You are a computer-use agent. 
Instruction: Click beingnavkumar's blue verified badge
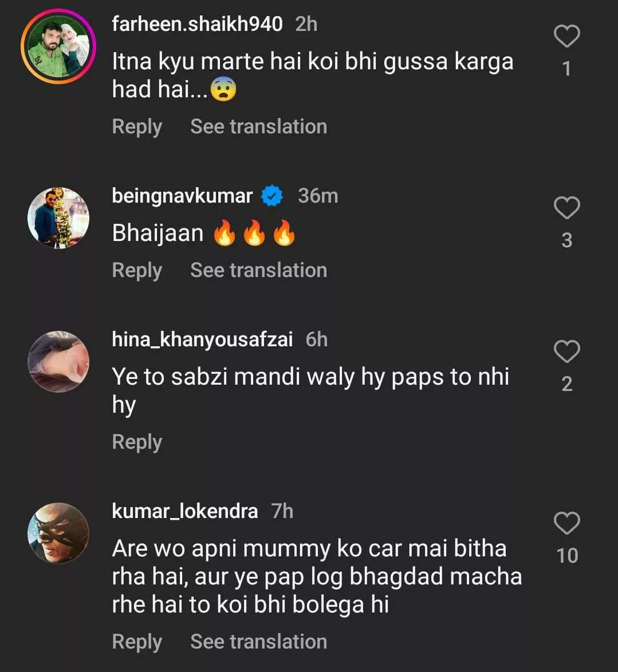[x=272, y=196]
